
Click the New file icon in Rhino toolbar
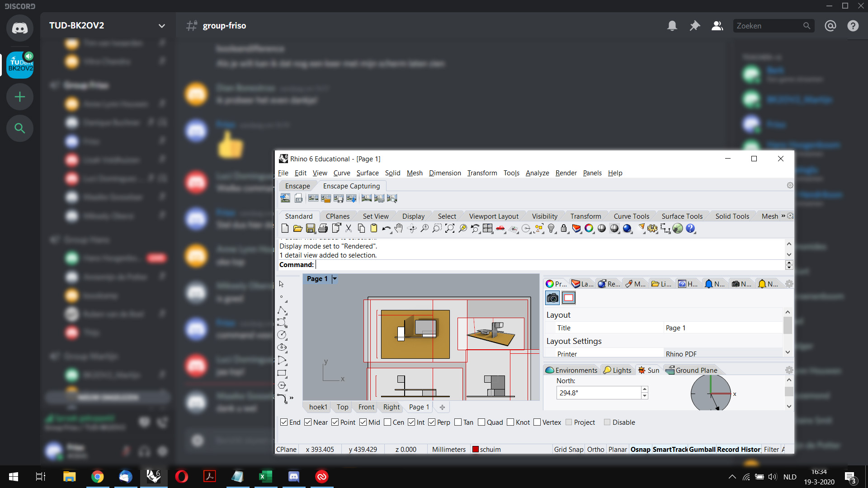(285, 229)
